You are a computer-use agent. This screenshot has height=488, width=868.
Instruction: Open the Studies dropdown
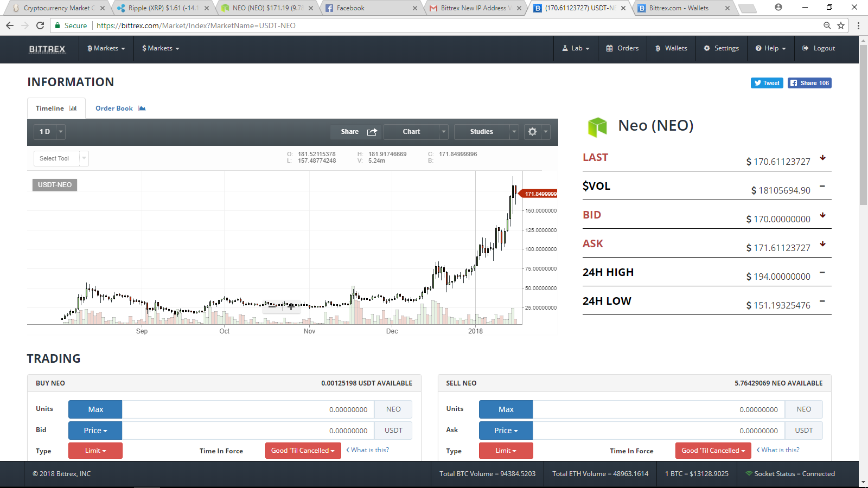(486, 132)
